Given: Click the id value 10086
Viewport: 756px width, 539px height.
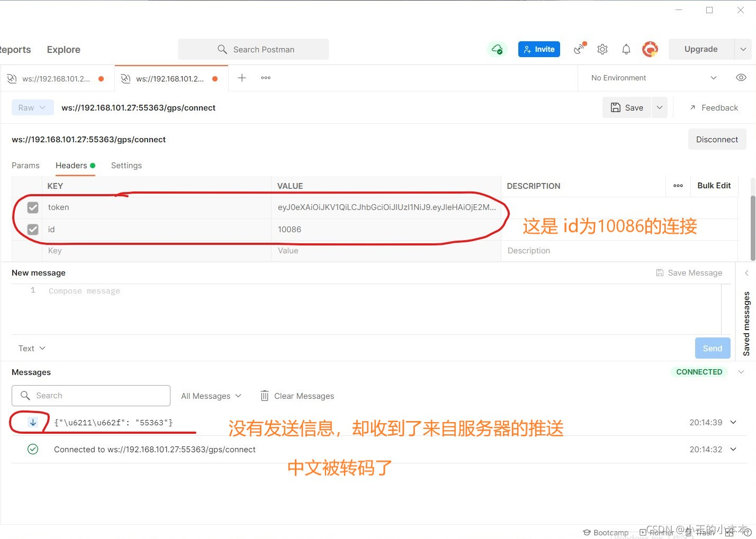Looking at the screenshot, I should point(386,230).
